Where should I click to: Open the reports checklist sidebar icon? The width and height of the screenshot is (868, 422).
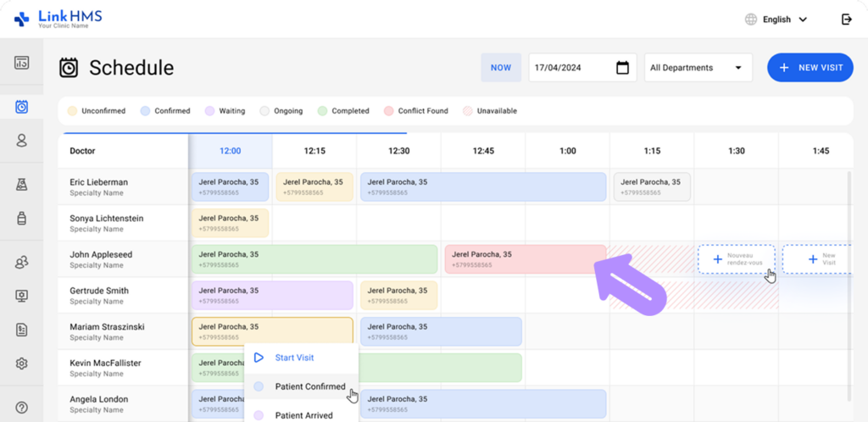point(21,330)
